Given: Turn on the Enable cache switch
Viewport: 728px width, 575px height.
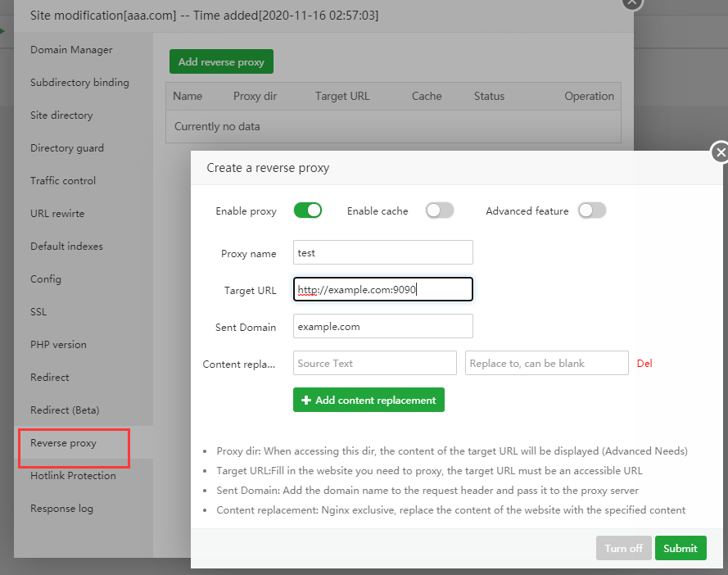Looking at the screenshot, I should pyautogui.click(x=439, y=211).
